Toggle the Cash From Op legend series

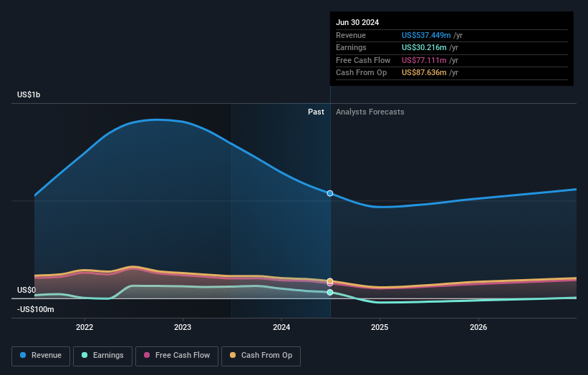pos(261,356)
